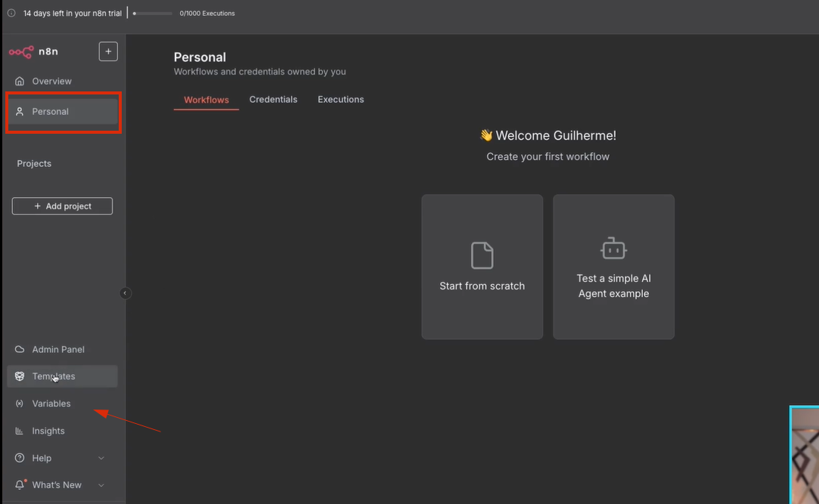The width and height of the screenshot is (819, 504).
Task: Open Templates in the sidebar
Action: pyautogui.click(x=62, y=376)
